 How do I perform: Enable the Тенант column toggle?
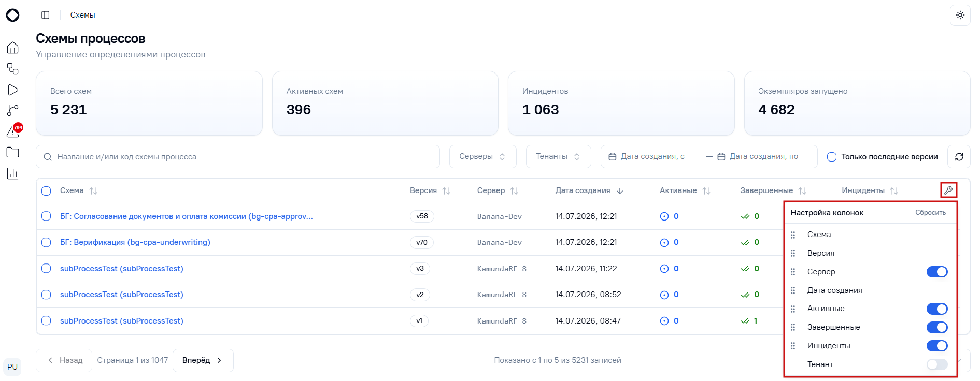[x=937, y=364]
